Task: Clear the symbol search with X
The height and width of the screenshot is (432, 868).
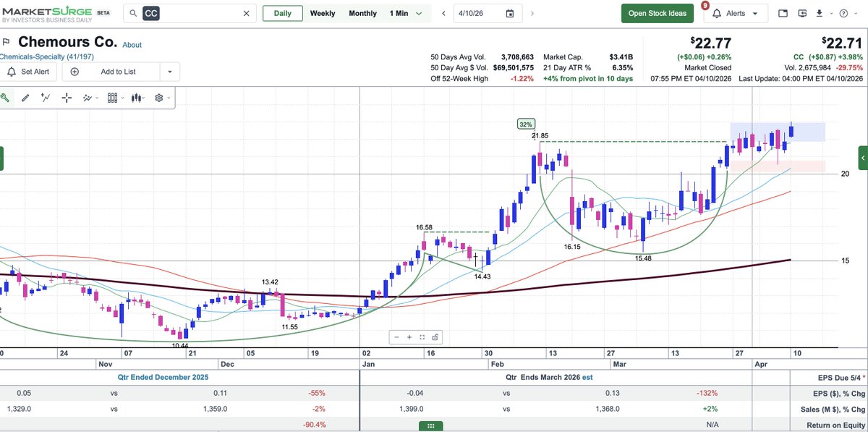Action: 246,13
